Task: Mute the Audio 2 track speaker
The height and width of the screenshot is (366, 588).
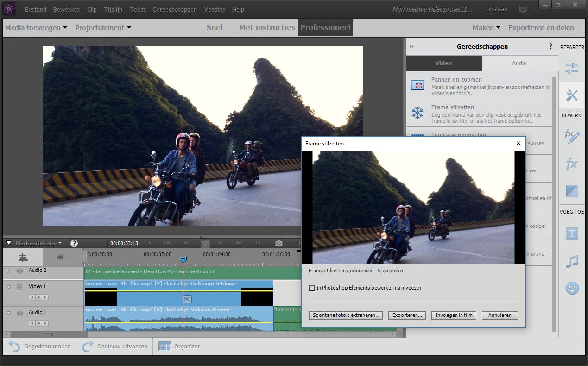Action: 19,271
